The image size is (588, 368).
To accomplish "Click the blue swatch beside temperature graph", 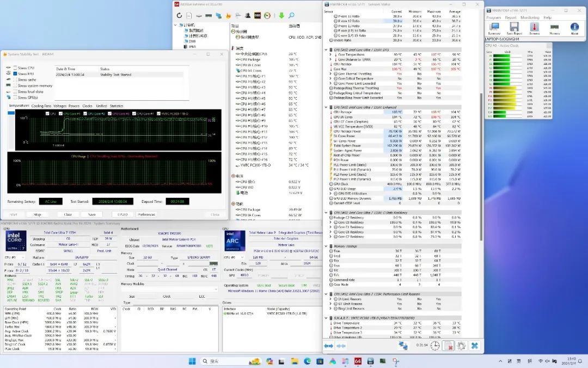I will coord(11,113).
